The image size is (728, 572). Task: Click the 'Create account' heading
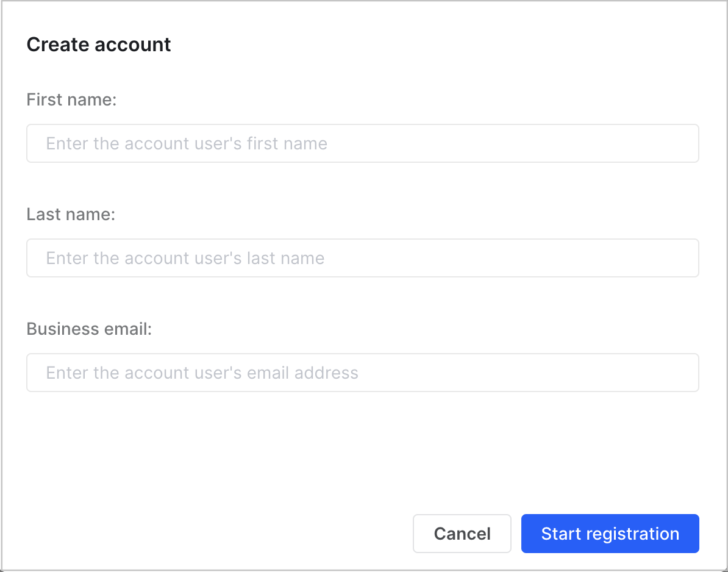98,44
